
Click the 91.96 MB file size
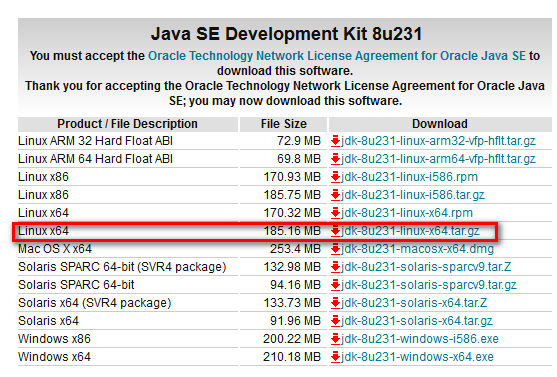[x=296, y=321]
